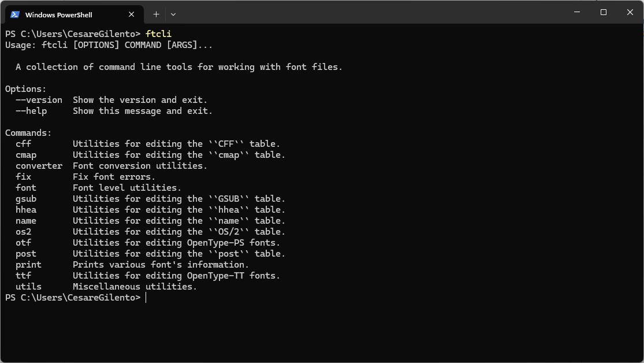
Task: Maximize the terminal window
Action: pyautogui.click(x=604, y=12)
